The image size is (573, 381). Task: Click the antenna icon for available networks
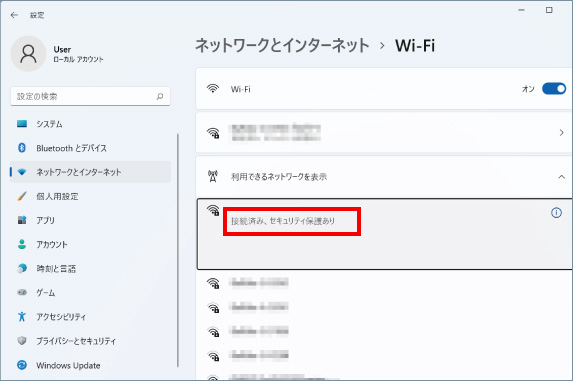tap(213, 176)
